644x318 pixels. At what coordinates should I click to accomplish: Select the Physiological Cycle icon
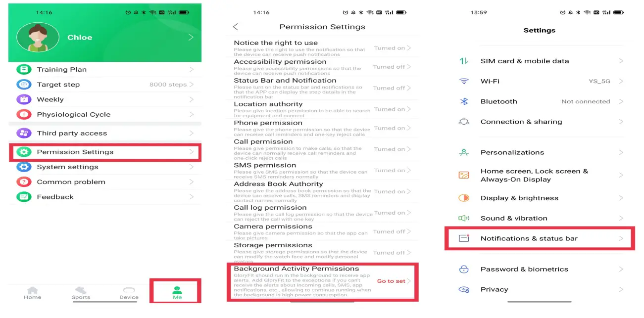24,114
